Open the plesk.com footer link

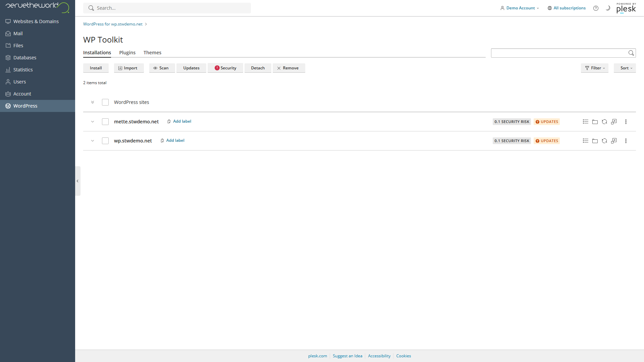coord(317,356)
